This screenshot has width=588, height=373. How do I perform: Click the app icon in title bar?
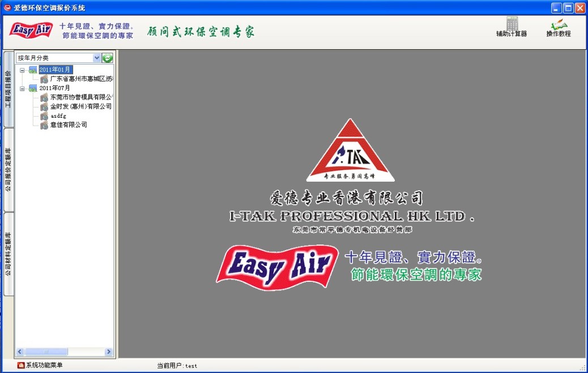click(7, 7)
